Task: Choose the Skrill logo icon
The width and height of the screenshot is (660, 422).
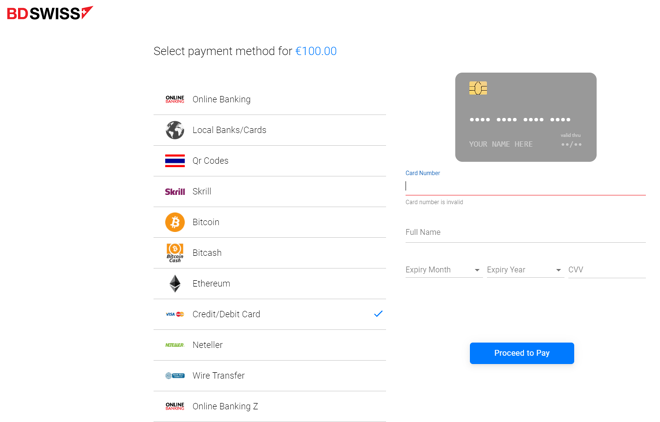Action: tap(175, 192)
